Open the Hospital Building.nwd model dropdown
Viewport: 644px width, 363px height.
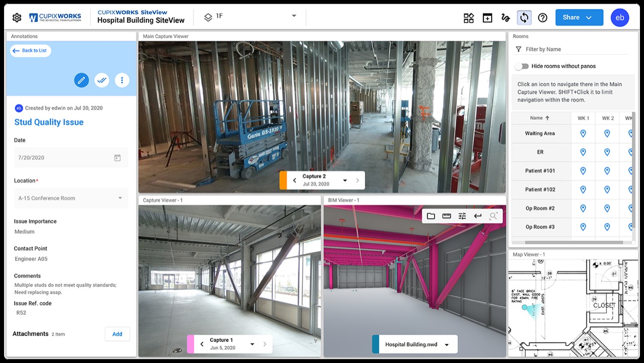tap(447, 345)
